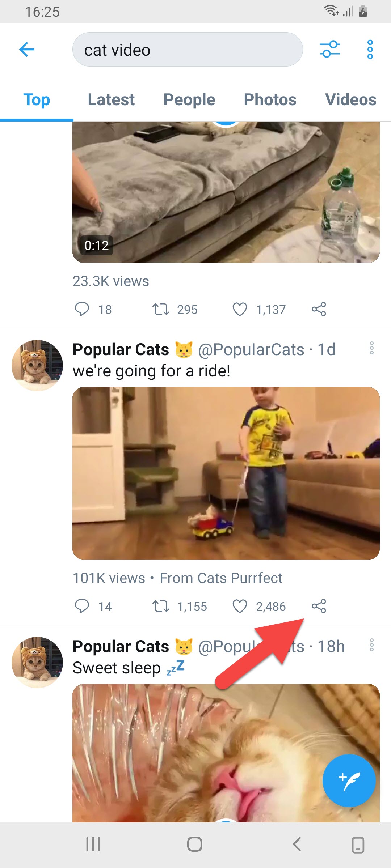
Task: Switch to the People tab
Action: tap(189, 100)
